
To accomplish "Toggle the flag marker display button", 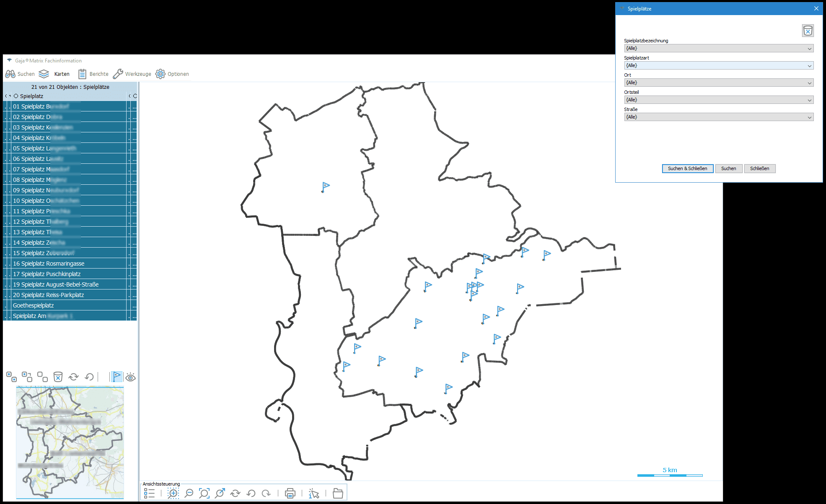I will click(x=117, y=377).
